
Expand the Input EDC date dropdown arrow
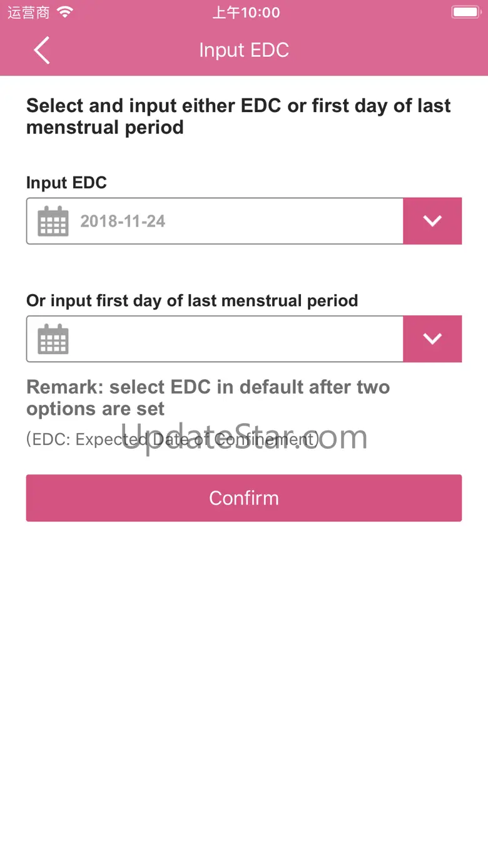pyautogui.click(x=432, y=221)
